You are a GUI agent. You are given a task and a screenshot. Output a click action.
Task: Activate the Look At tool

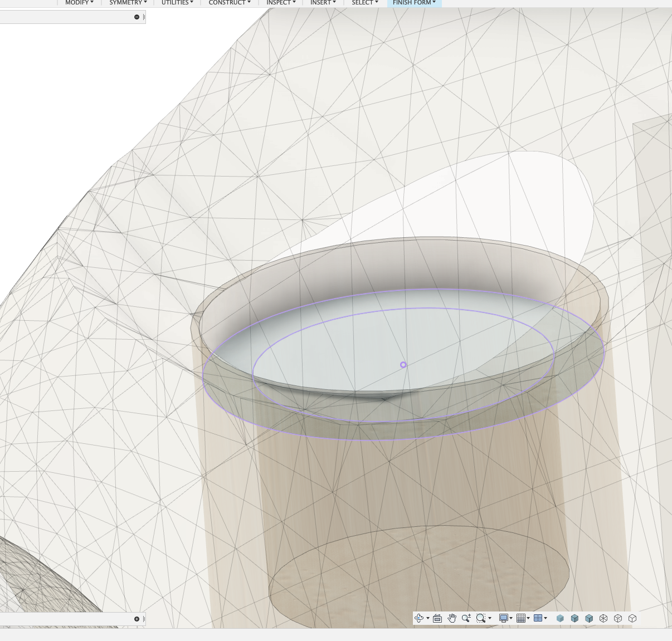pos(437,618)
